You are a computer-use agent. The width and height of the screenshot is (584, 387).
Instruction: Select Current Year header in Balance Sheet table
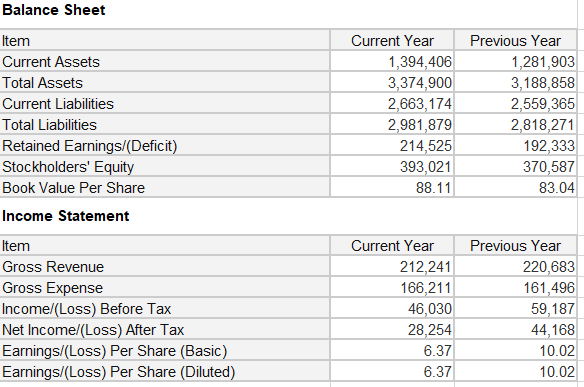[392, 41]
